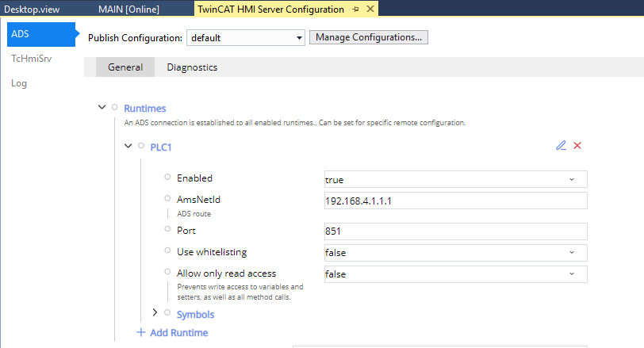
Task: Click into the Port input field
Action: tap(455, 231)
